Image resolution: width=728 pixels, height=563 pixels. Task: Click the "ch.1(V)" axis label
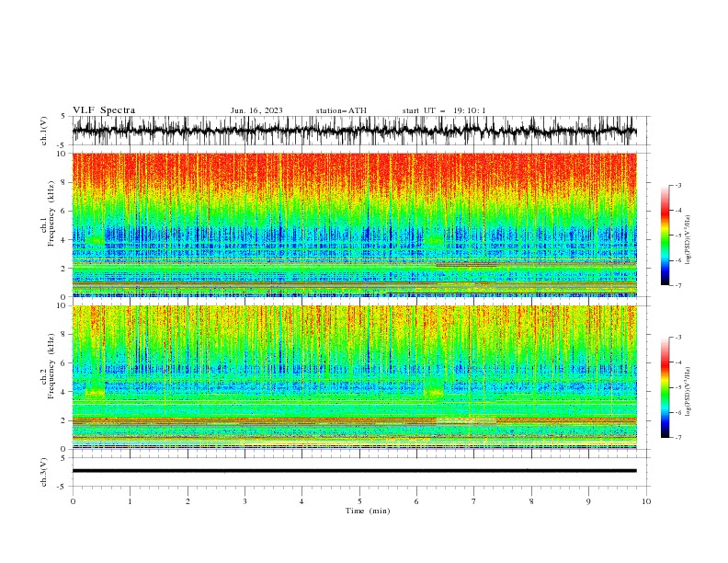pos(44,131)
